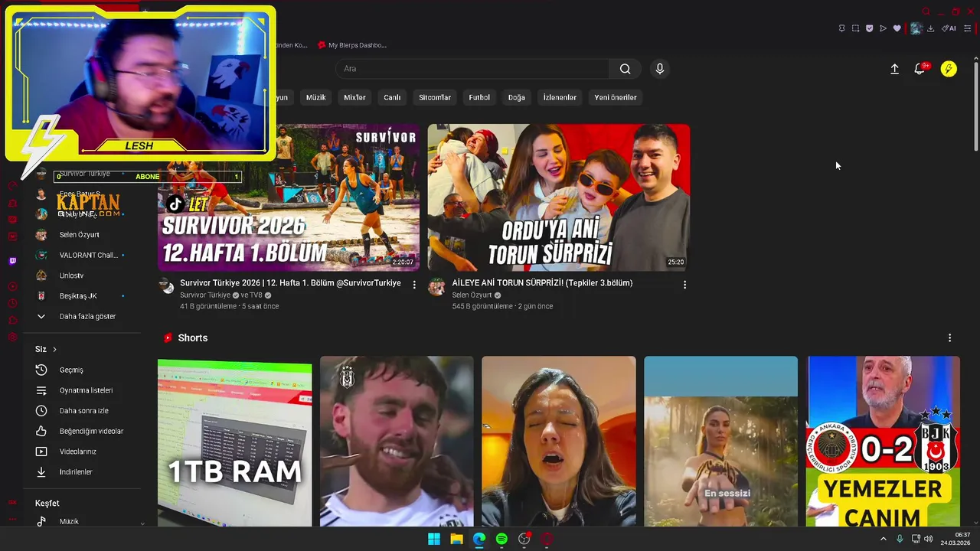Screen dimensions: 980x551
Task: Select the Sitcomlar filter chip
Action: (435, 97)
